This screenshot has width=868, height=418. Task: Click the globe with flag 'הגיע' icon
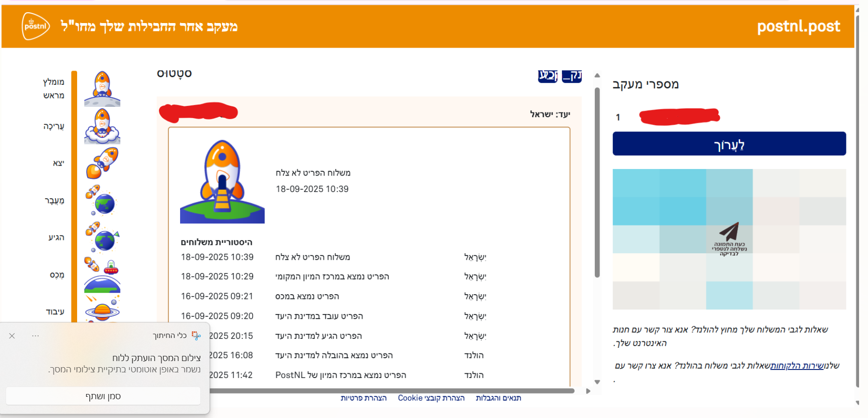click(x=102, y=237)
